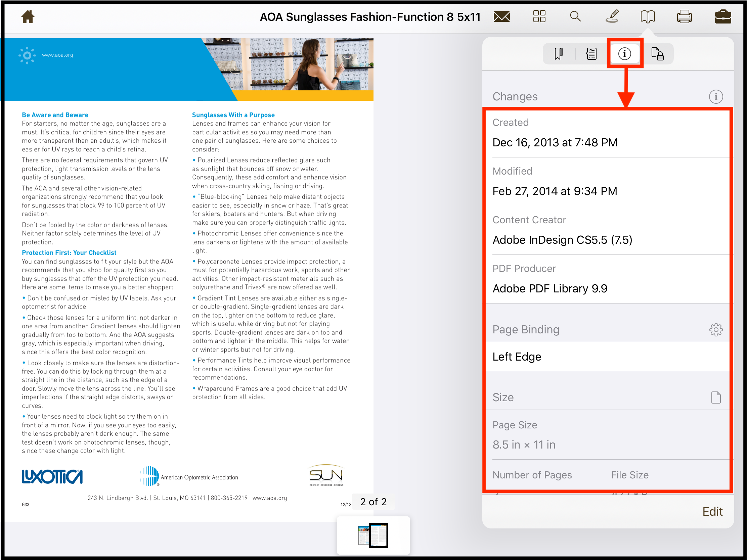
Task: Select the Left Edge page binding value
Action: pos(517,357)
